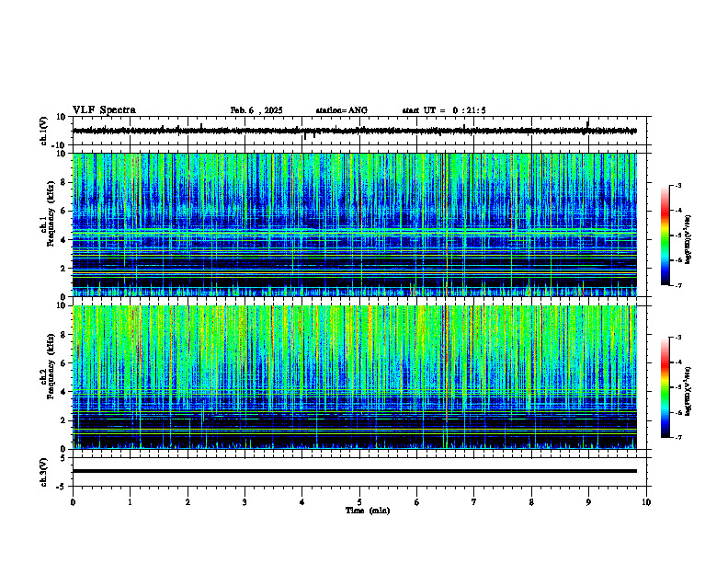728x563 pixels.
Task: Click the "VLF Spectra" plot title
Action: tap(104, 110)
